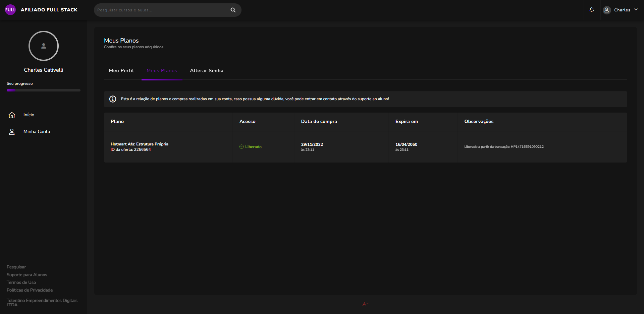Click the user avatar icon beside Charles
The width and height of the screenshot is (644, 314).
pos(607,10)
